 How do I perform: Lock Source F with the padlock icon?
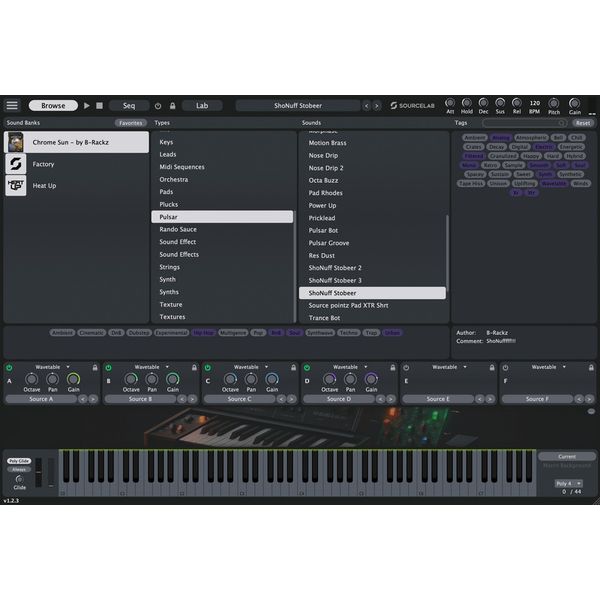[591, 367]
